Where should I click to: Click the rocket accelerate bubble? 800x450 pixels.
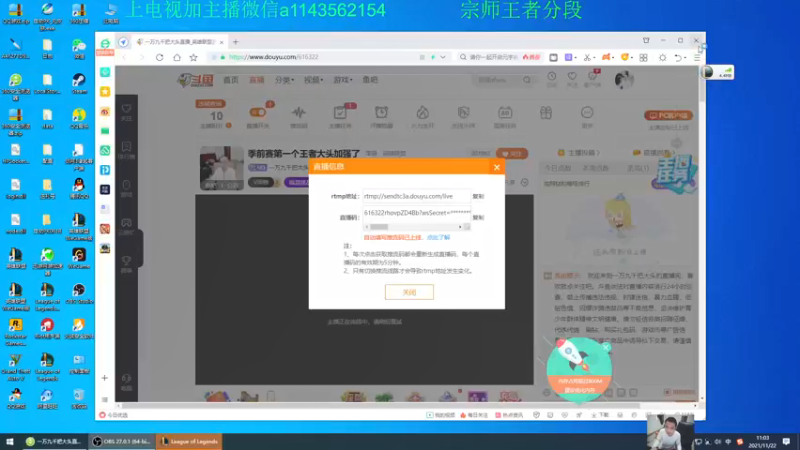pyautogui.click(x=579, y=370)
